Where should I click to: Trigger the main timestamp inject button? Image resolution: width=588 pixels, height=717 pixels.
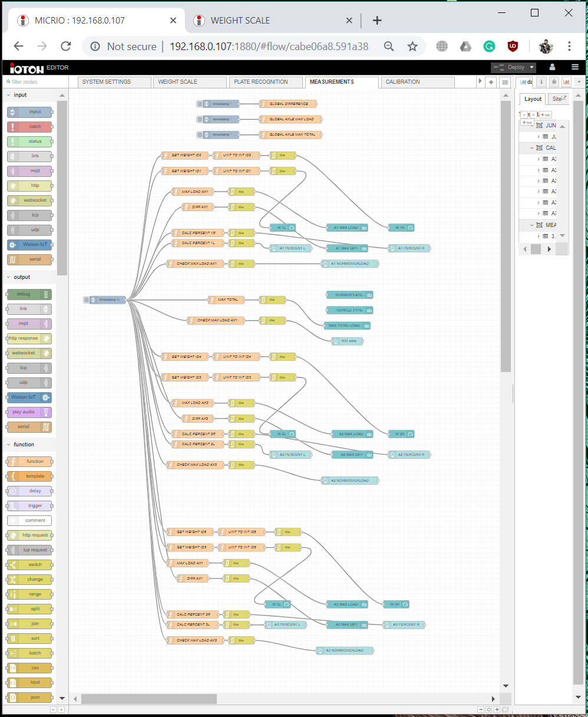[87, 300]
